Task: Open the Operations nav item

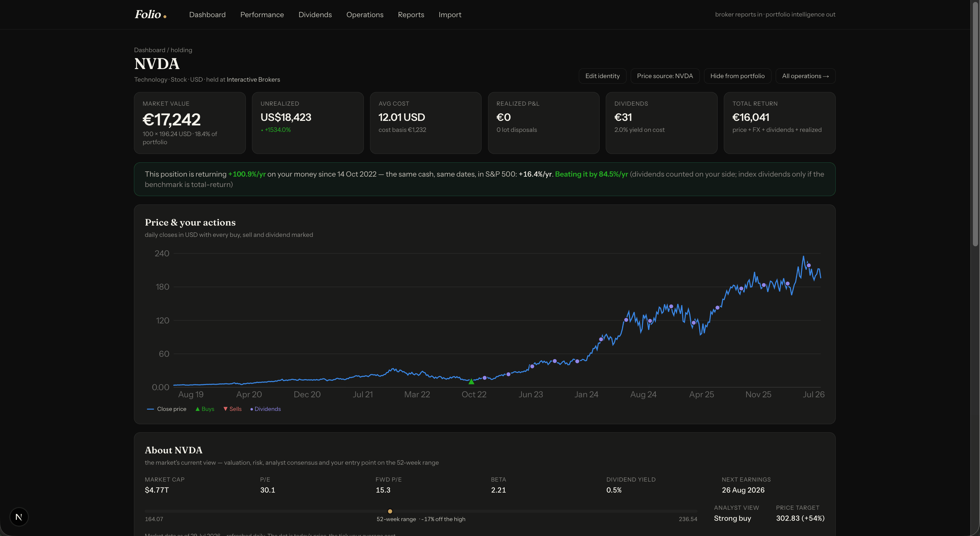Action: (365, 15)
